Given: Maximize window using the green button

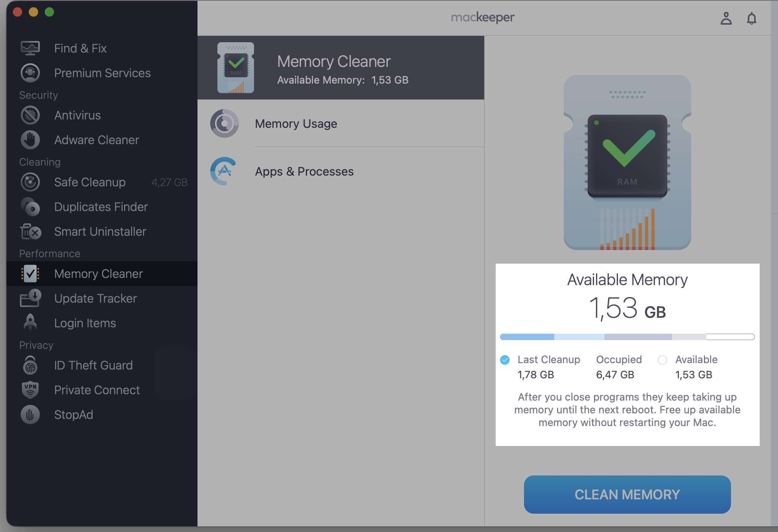Looking at the screenshot, I should (x=49, y=12).
